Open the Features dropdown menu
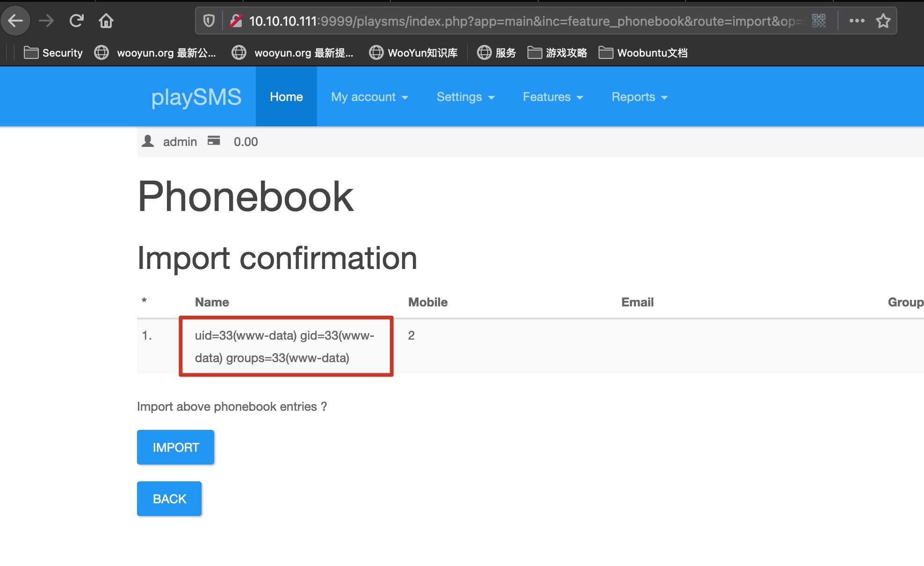The image size is (924, 566). (x=553, y=97)
